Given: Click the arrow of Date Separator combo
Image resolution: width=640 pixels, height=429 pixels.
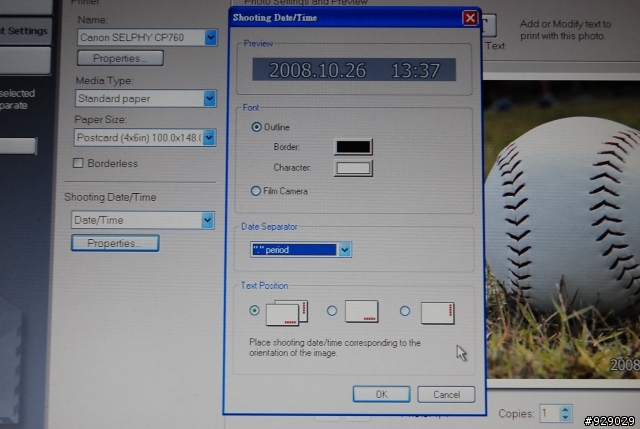Looking at the screenshot, I should pyautogui.click(x=344, y=249).
